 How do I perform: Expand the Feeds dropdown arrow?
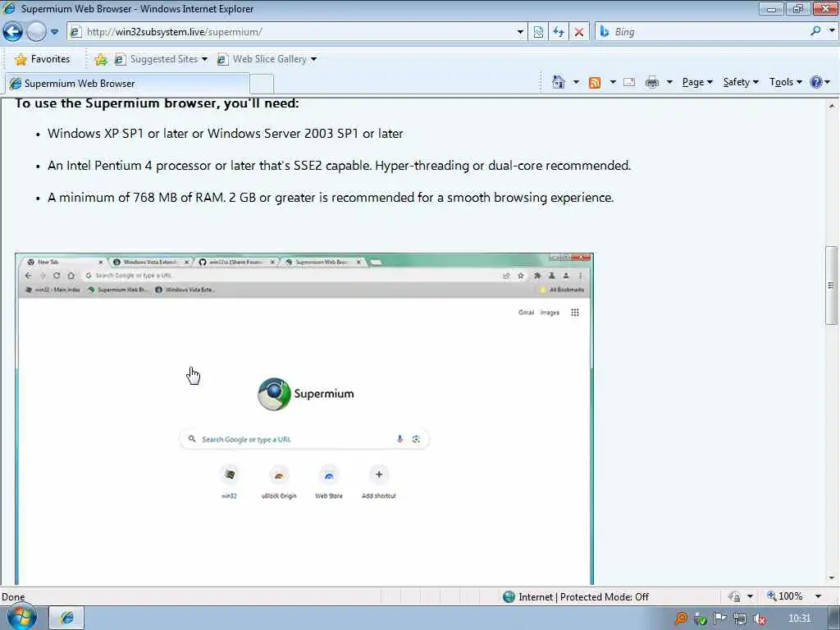(x=612, y=82)
